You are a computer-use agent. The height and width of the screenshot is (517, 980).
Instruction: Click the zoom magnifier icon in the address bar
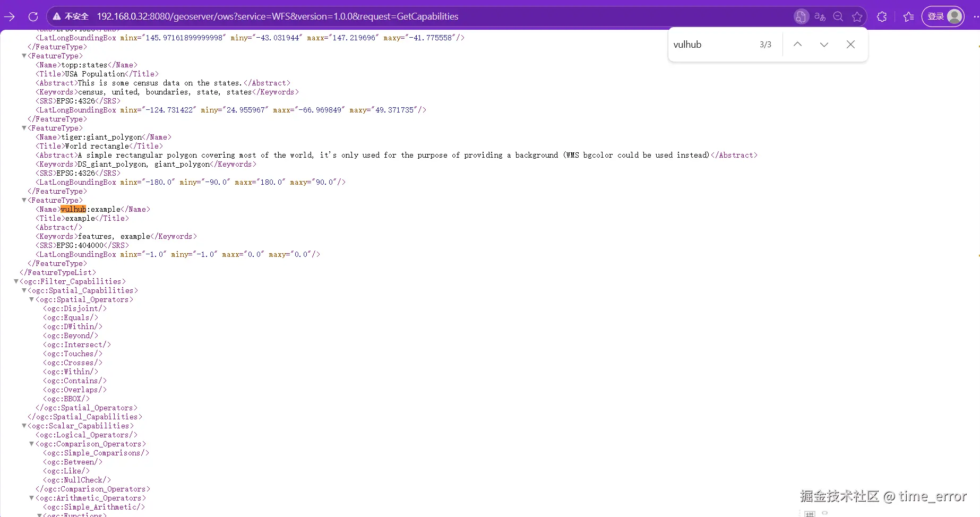point(838,16)
